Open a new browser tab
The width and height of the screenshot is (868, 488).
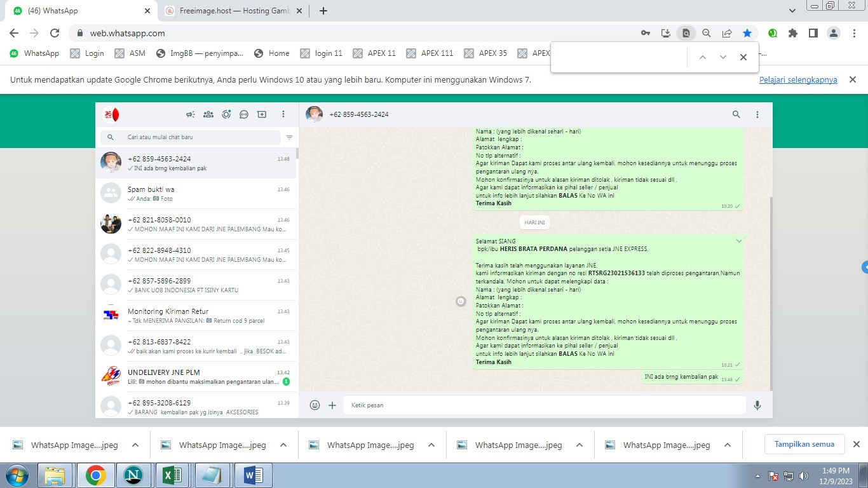[x=323, y=11]
